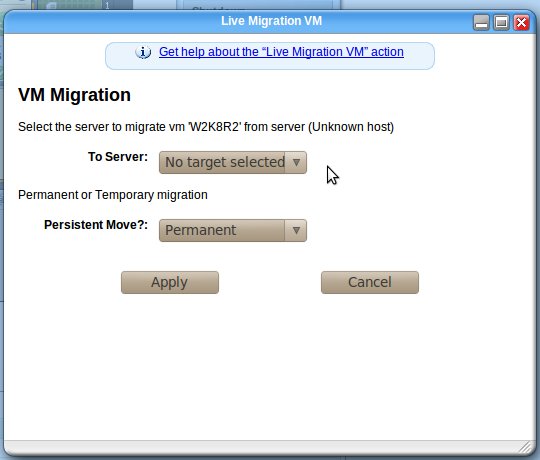Click the Live Migration VM title bar

(271, 21)
